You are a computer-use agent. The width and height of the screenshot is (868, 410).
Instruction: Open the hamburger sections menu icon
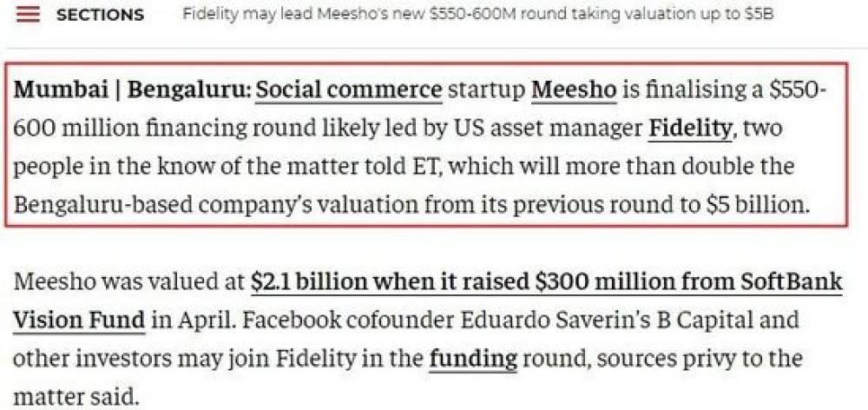[29, 15]
